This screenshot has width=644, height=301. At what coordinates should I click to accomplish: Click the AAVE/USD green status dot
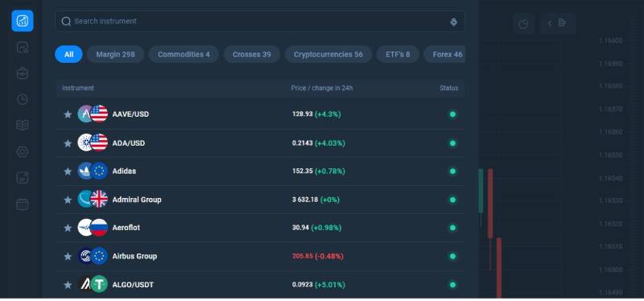[x=452, y=114]
